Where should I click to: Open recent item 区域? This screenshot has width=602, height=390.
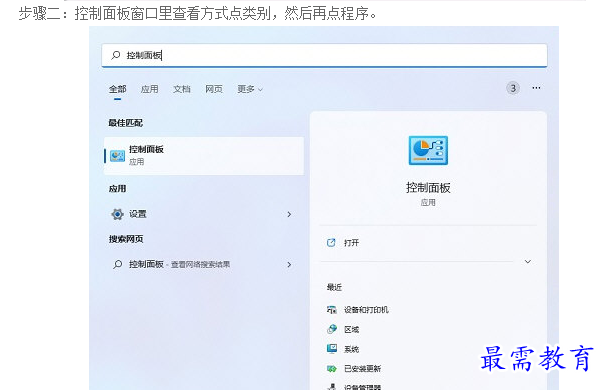pos(351,329)
